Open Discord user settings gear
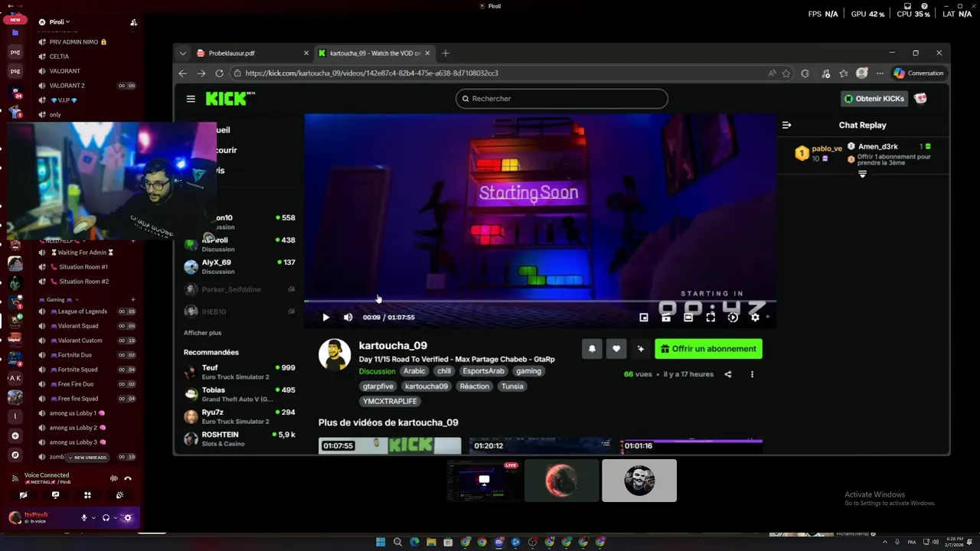 pos(128,518)
